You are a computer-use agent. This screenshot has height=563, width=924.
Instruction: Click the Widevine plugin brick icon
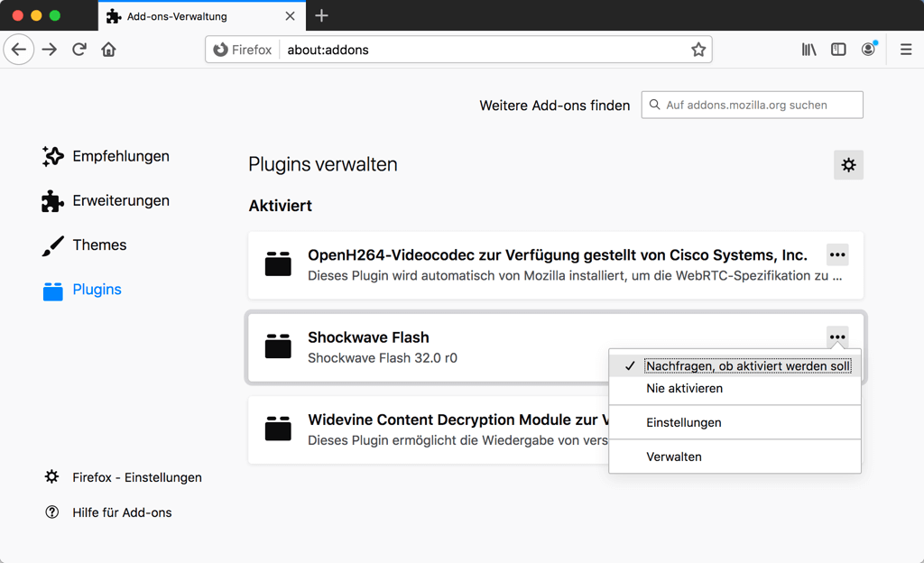coord(278,429)
